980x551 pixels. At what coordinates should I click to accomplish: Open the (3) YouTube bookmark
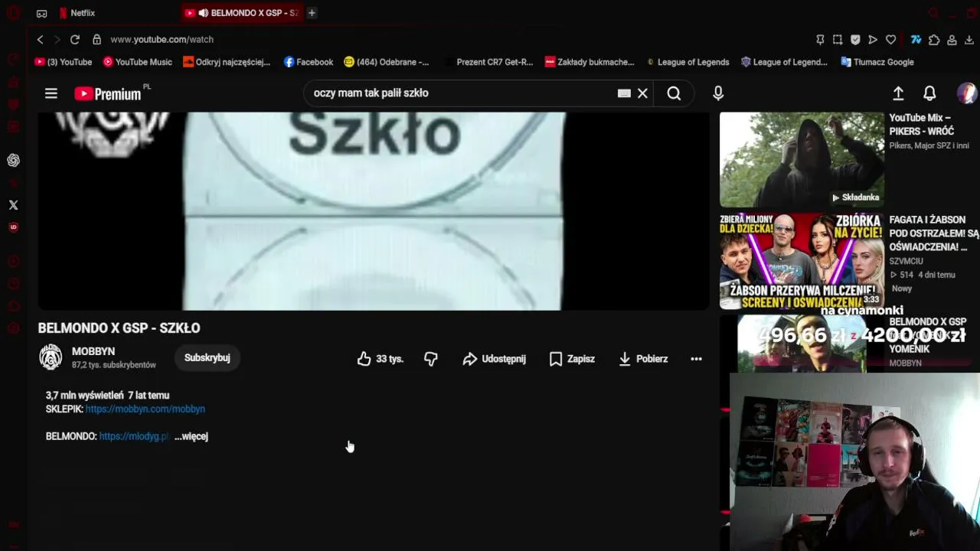coord(64,62)
